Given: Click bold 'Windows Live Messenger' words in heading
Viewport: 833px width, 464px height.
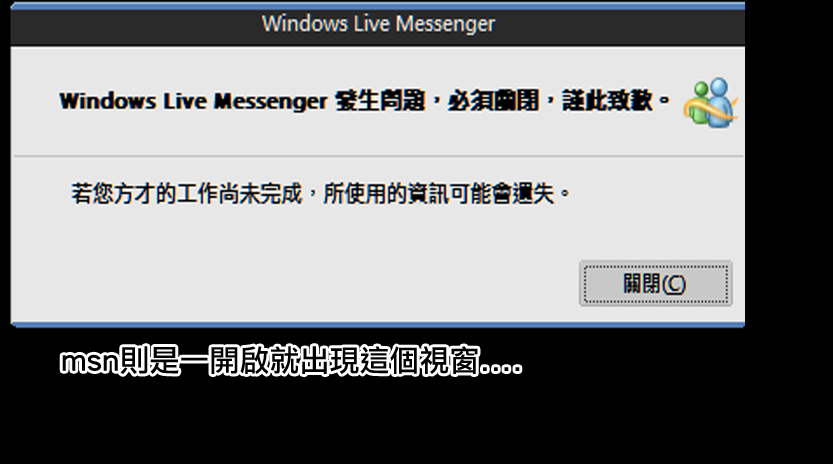Looking at the screenshot, I should click(x=193, y=101).
